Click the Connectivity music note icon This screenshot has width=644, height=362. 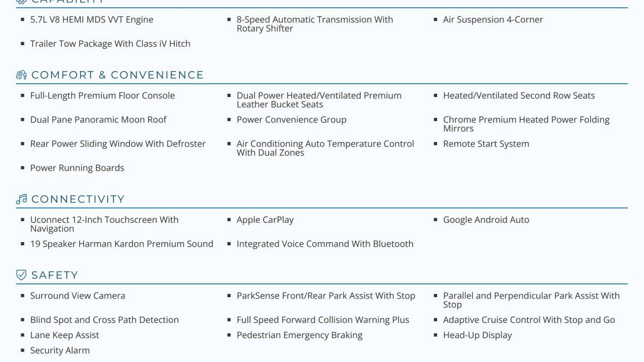click(x=21, y=199)
